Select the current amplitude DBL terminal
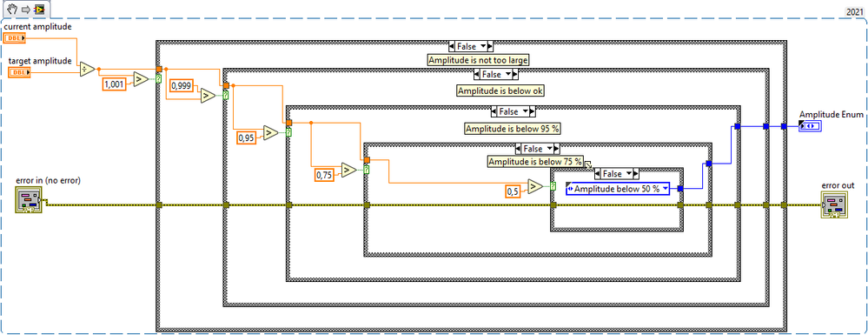868x335 pixels. (15, 37)
